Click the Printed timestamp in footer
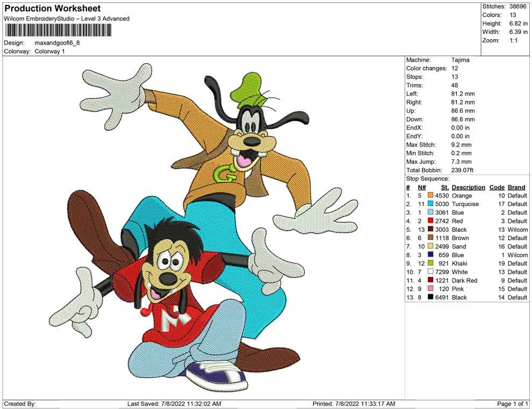The image size is (532, 409). click(x=354, y=404)
